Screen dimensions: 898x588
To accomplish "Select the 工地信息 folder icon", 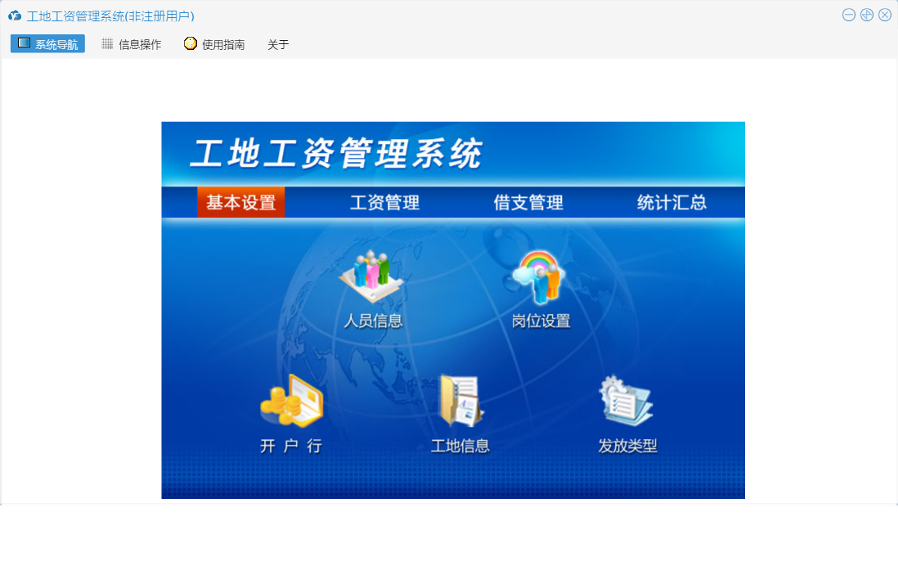I will tap(460, 401).
